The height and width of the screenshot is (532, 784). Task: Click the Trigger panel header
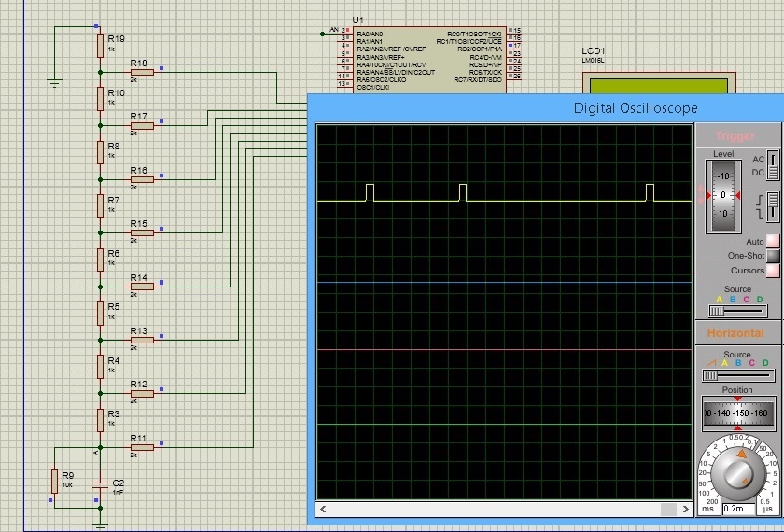tap(737, 135)
